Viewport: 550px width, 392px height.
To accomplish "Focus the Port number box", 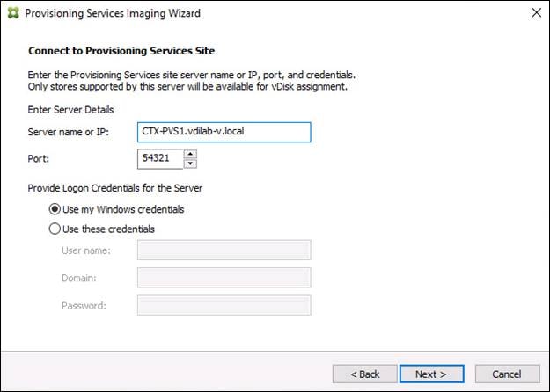I will coord(159,159).
